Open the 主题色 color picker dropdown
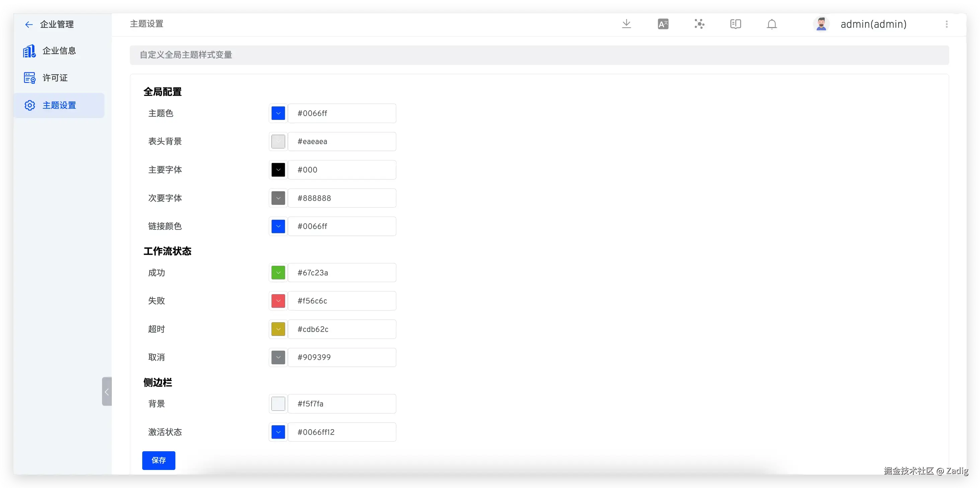The width and height of the screenshot is (980, 488). pyautogui.click(x=278, y=113)
